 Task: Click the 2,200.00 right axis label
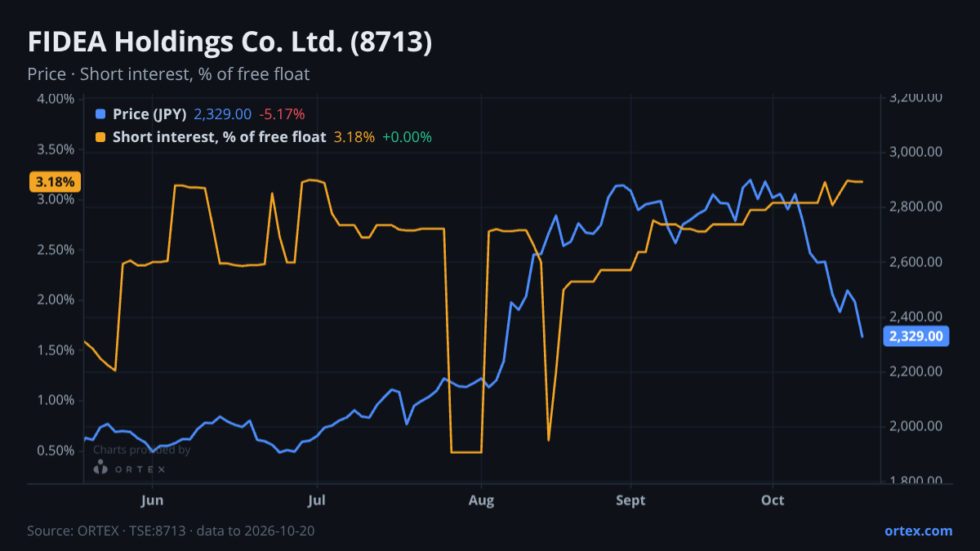click(x=916, y=371)
